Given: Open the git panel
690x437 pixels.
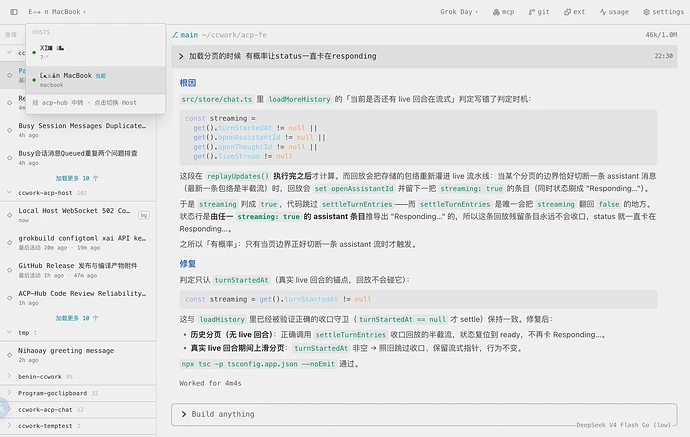Looking at the screenshot, I should pos(539,12).
